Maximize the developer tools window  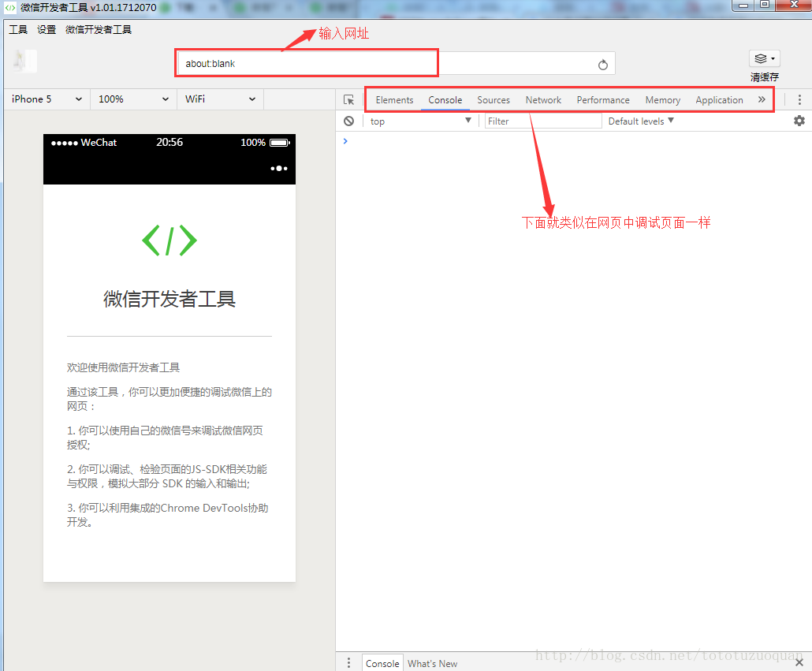pos(765,5)
